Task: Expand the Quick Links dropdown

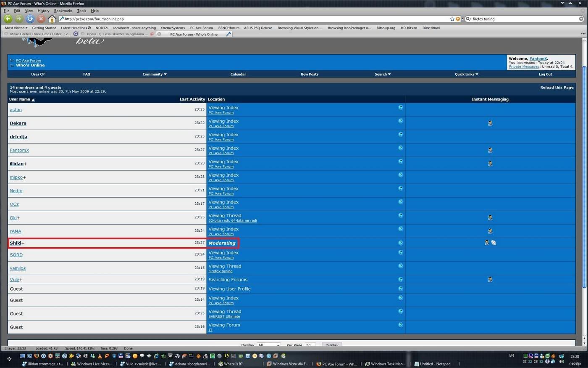Action: click(467, 74)
